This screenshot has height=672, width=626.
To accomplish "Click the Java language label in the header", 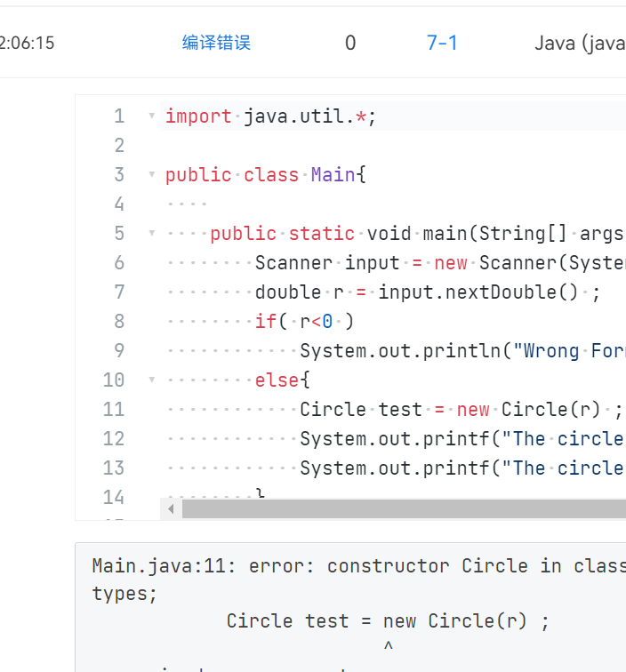I will (579, 43).
